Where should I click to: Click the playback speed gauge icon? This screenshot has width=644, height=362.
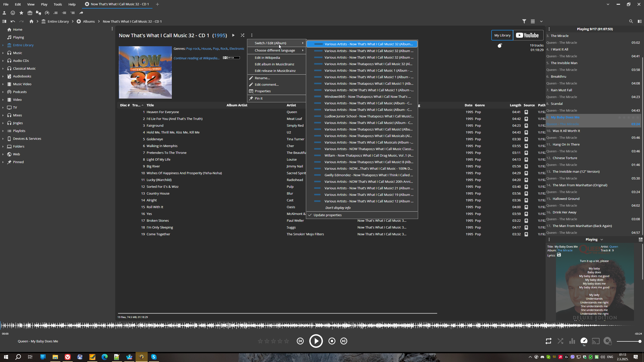point(584,341)
